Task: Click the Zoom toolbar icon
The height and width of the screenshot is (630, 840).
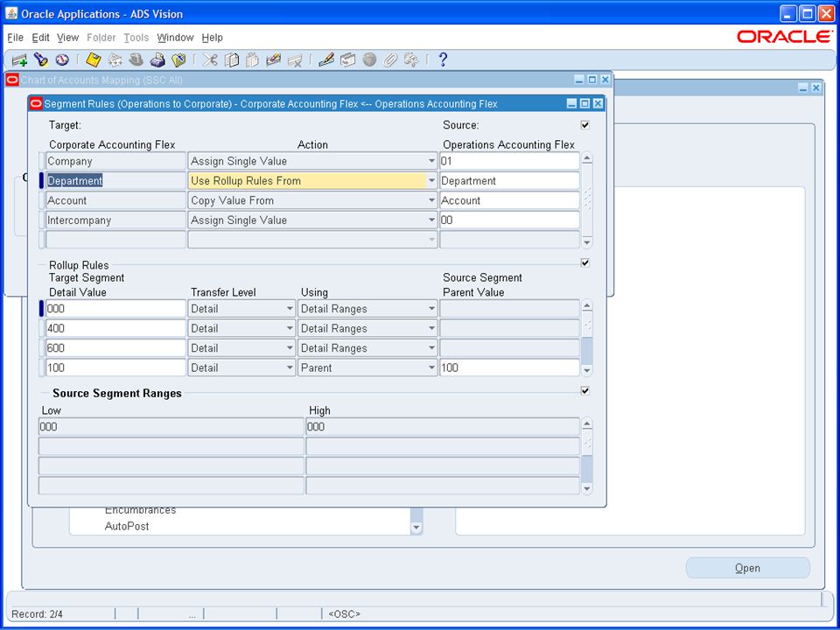Action: [347, 59]
